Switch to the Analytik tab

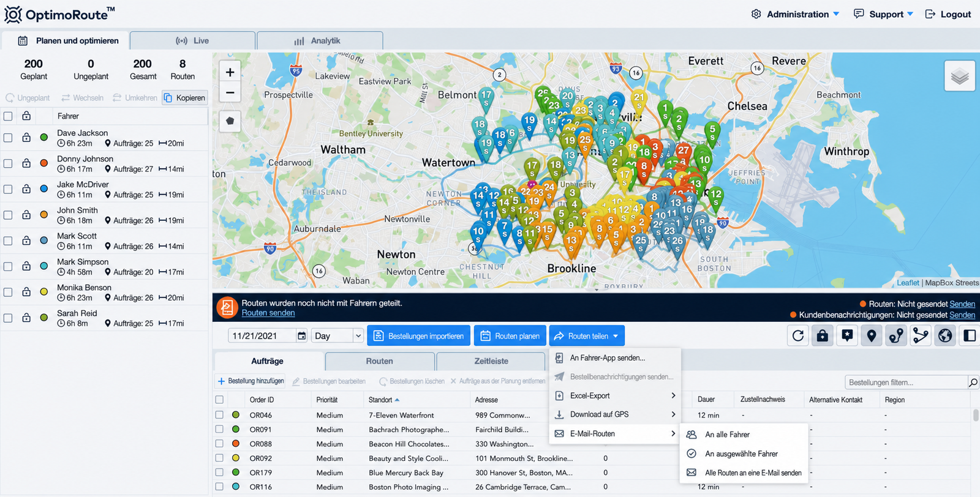pos(320,41)
